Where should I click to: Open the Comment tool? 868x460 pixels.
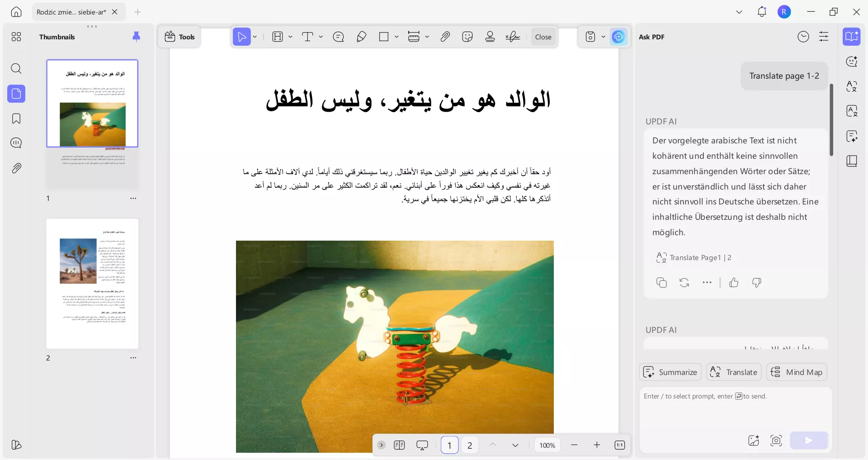point(338,37)
